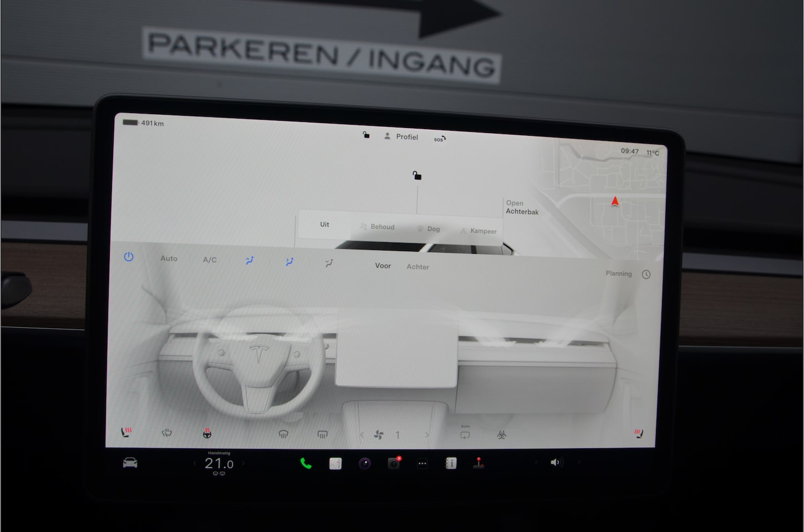Open the Planning schedule

click(x=619, y=274)
